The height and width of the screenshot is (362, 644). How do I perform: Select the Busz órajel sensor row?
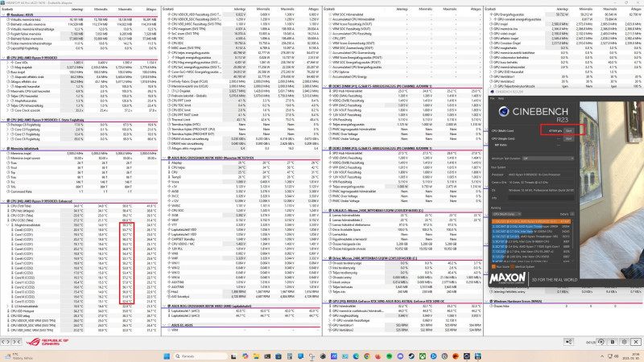click(x=79, y=72)
